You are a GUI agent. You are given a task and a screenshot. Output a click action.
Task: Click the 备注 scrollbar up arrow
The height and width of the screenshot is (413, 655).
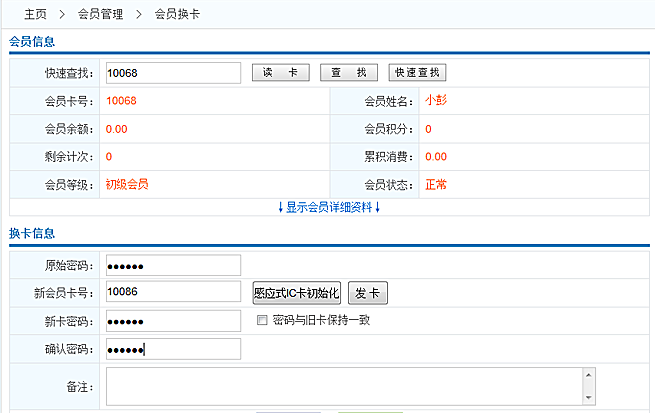[589, 375]
